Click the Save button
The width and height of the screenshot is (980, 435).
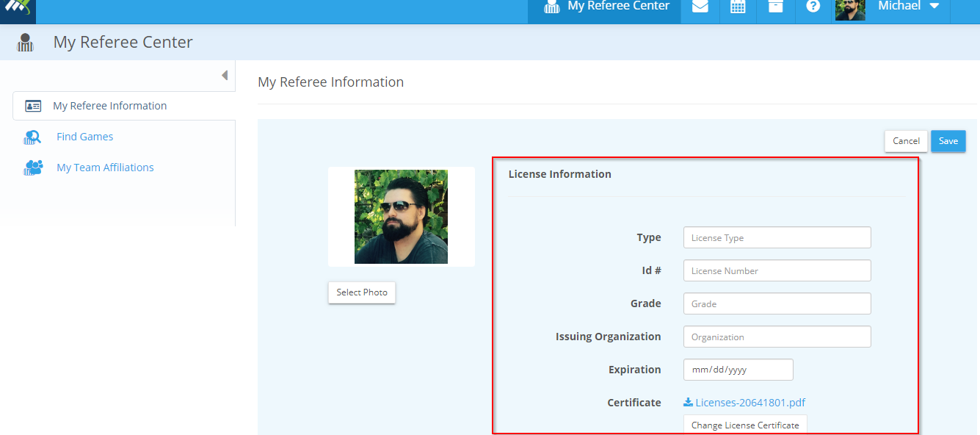(x=948, y=141)
